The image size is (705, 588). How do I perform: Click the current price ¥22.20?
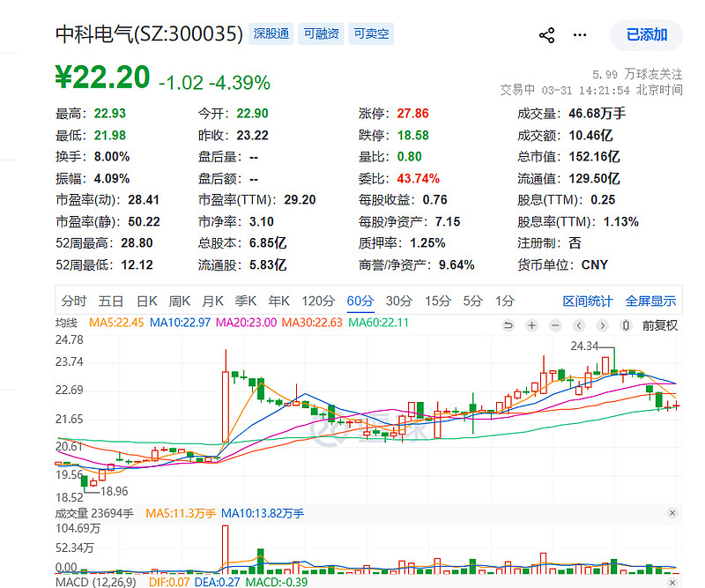tap(102, 78)
